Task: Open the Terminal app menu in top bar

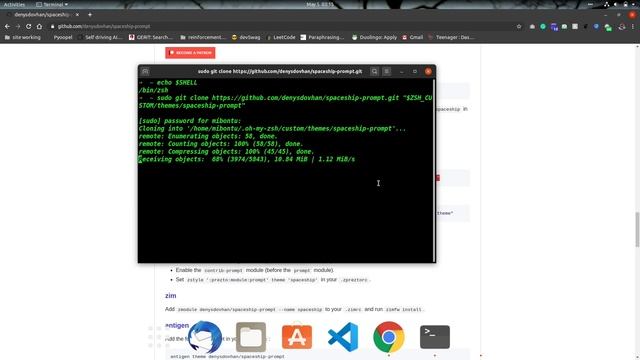Action: pyautogui.click(x=52, y=4)
